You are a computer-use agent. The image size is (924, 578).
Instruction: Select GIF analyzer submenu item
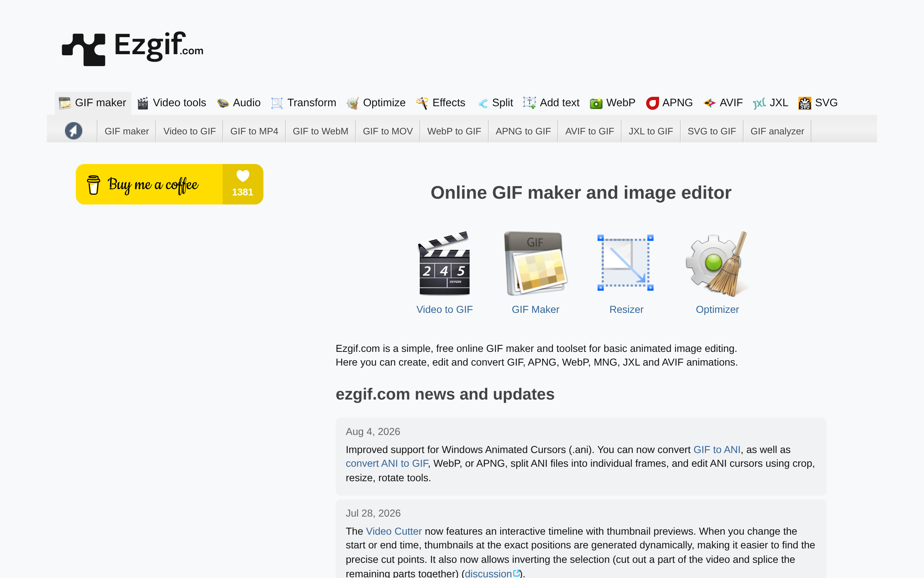click(x=777, y=131)
